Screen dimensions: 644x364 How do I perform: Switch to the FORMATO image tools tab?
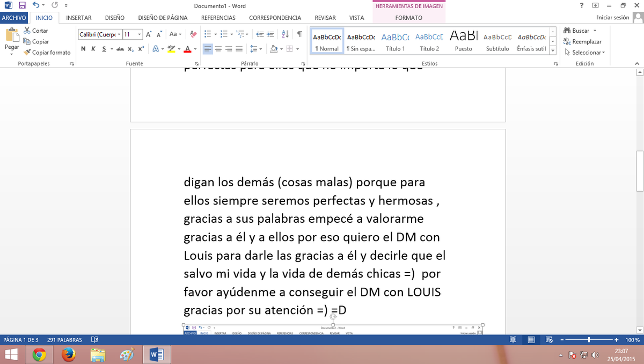click(x=409, y=18)
